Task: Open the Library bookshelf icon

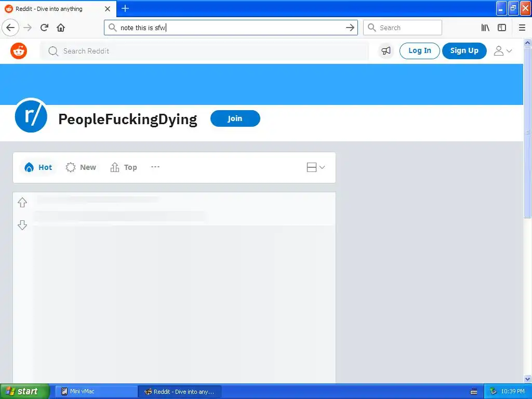Action: pyautogui.click(x=485, y=28)
